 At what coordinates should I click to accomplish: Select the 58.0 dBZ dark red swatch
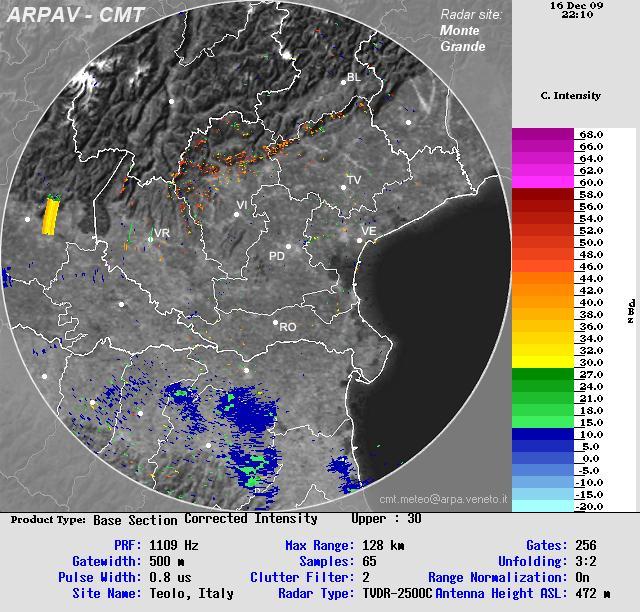[x=543, y=194]
